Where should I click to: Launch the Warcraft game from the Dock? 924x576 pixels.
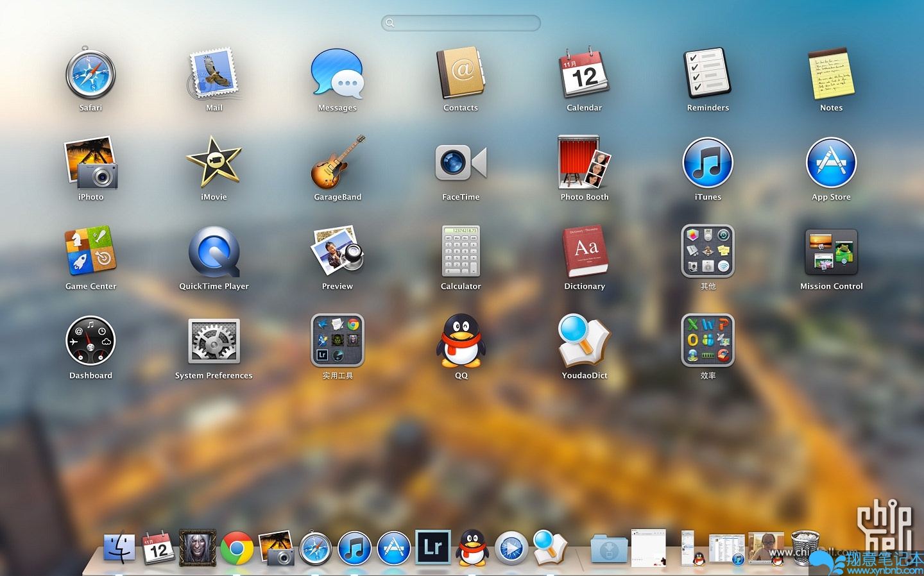198,548
